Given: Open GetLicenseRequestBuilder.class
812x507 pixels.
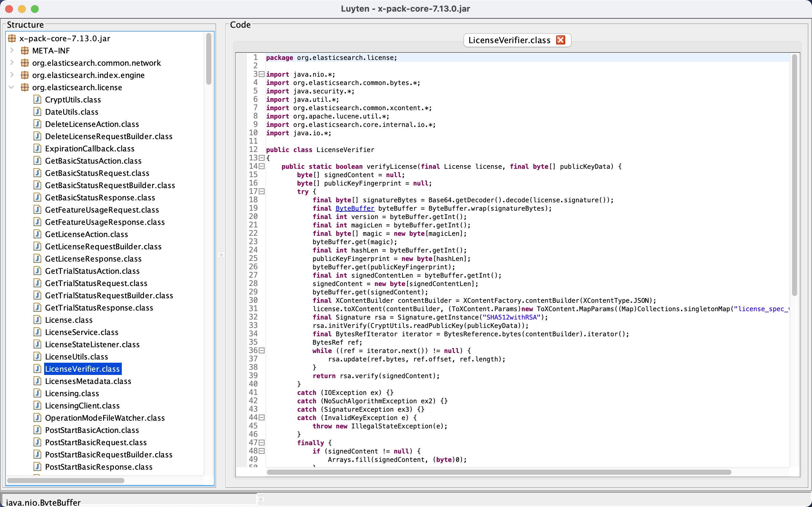Looking at the screenshot, I should tap(103, 246).
